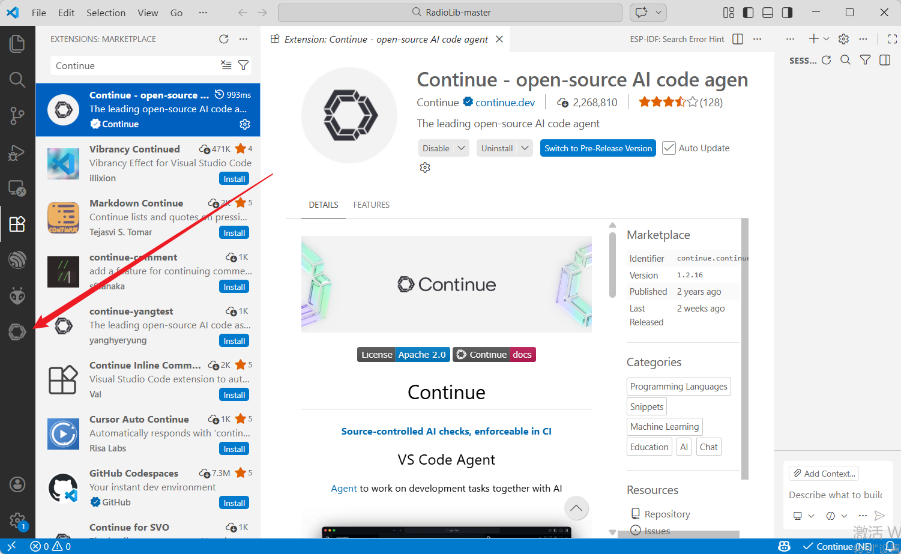Open continue.dev publisher link

505,102
